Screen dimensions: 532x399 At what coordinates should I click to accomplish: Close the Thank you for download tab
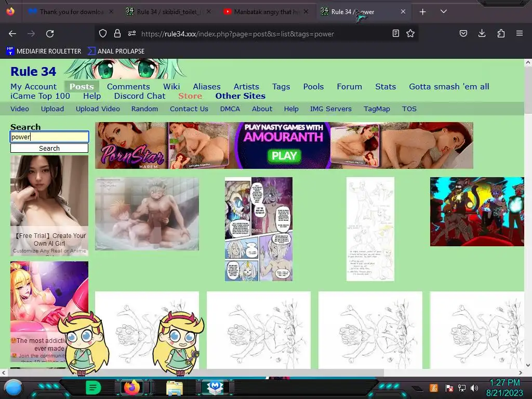111,12
